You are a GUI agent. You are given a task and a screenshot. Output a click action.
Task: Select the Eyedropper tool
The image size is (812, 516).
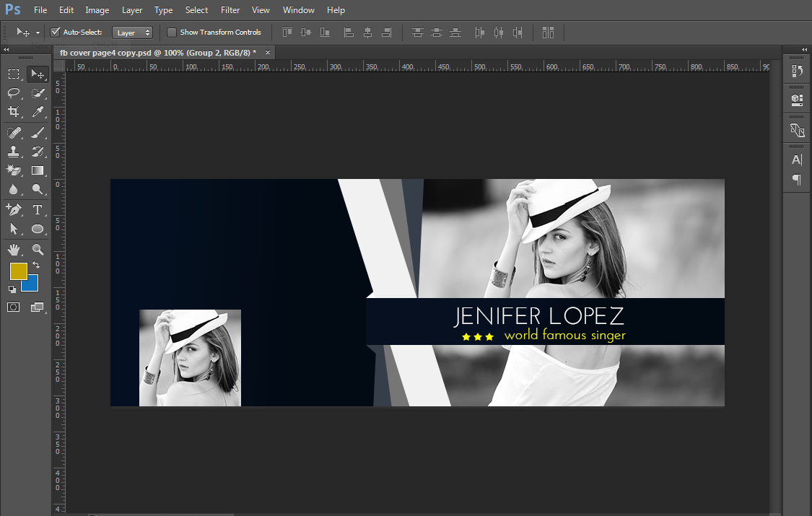(x=38, y=112)
